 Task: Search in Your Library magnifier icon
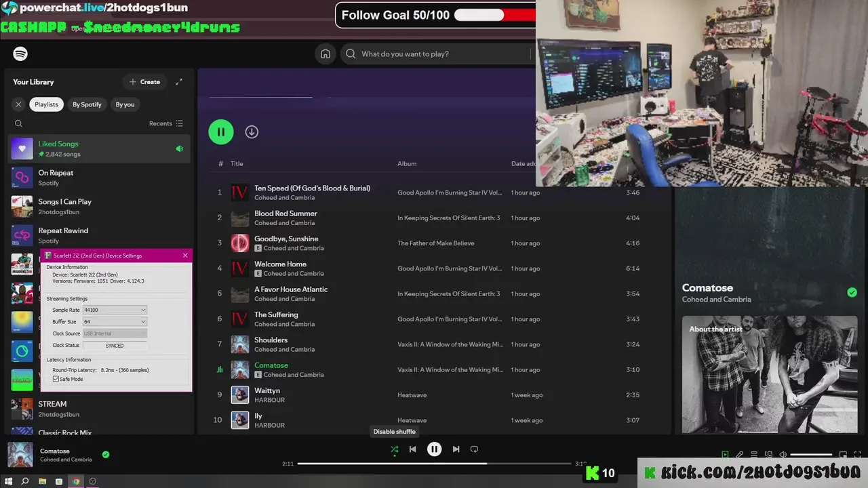pyautogui.click(x=18, y=123)
